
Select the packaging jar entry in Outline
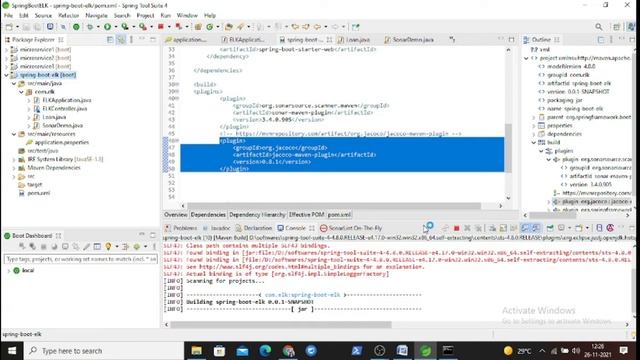point(560,100)
